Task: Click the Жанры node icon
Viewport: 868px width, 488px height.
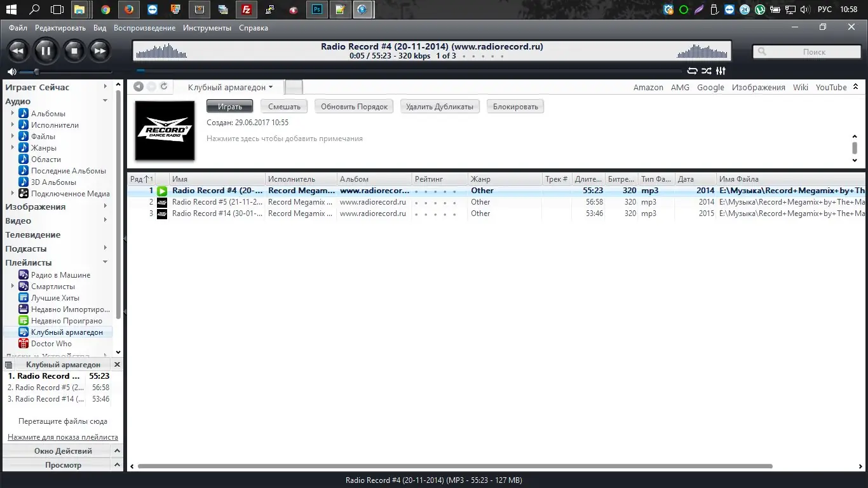Action: pyautogui.click(x=24, y=148)
